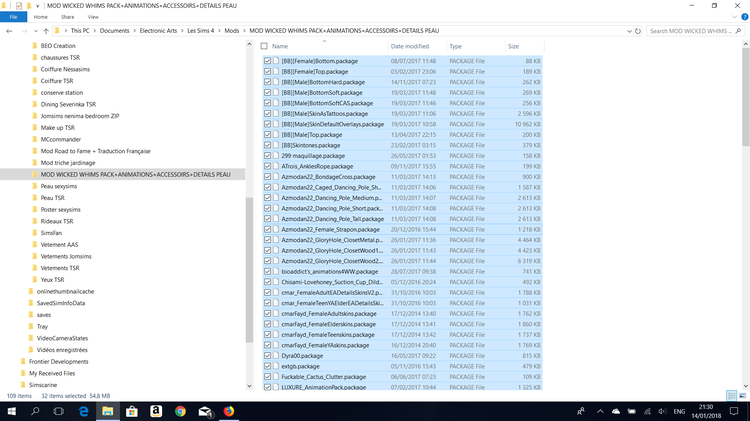Screen dimensions: 750x421
Task: Open the OneDrive cloud tray icon
Action: pos(616,411)
